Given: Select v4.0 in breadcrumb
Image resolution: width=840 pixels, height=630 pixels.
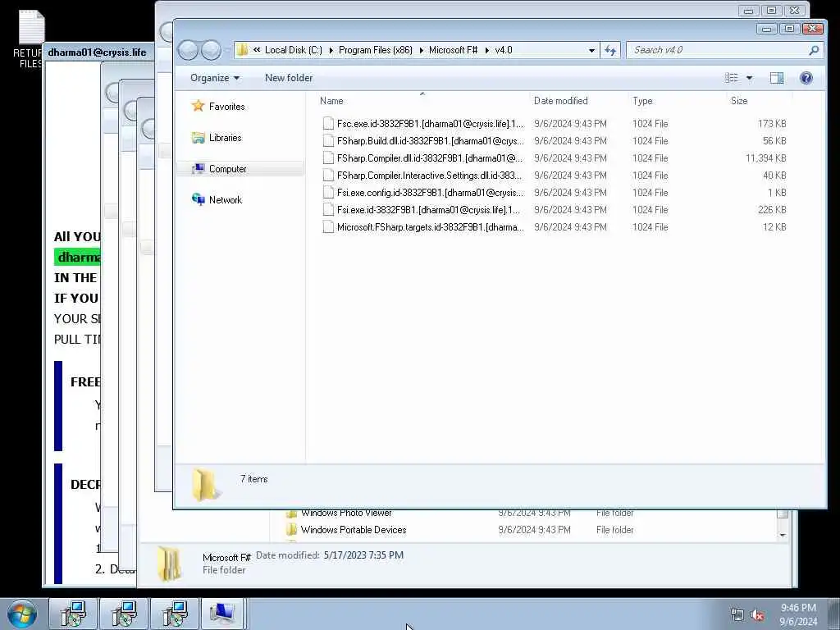Looking at the screenshot, I should (504, 50).
